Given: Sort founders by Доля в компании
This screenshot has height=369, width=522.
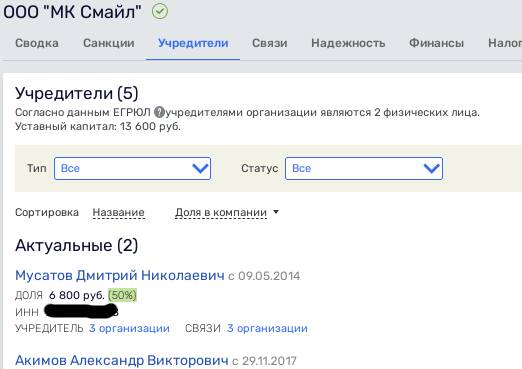Looking at the screenshot, I should coord(221,212).
